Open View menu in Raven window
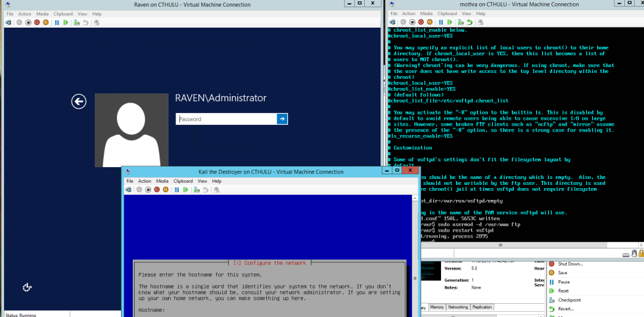The image size is (644, 317). 82,14
